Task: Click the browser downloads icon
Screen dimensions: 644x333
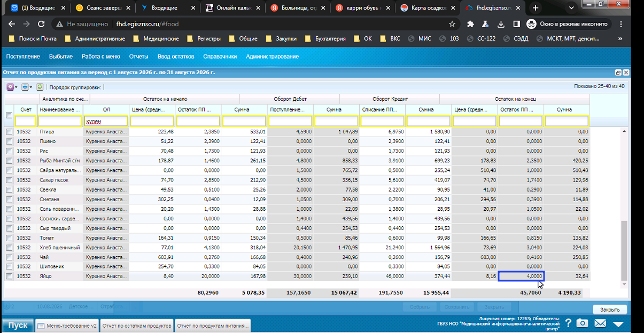Action: click(501, 24)
